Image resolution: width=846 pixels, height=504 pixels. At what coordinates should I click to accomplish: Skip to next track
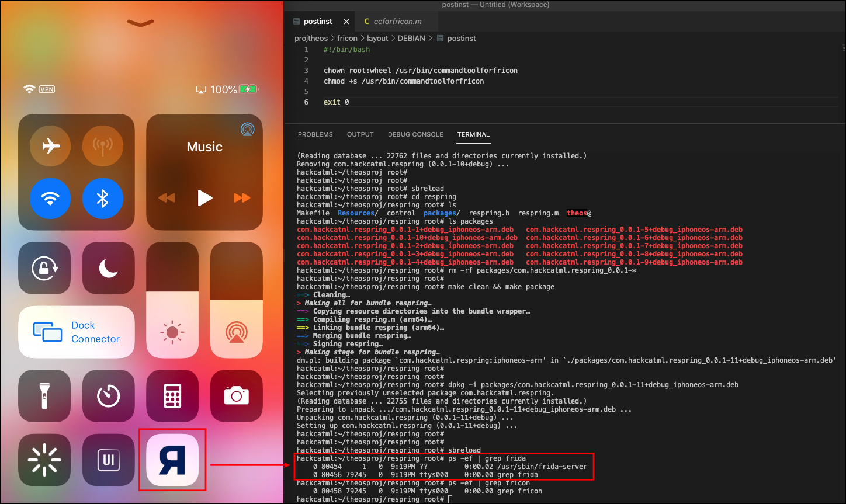click(242, 198)
